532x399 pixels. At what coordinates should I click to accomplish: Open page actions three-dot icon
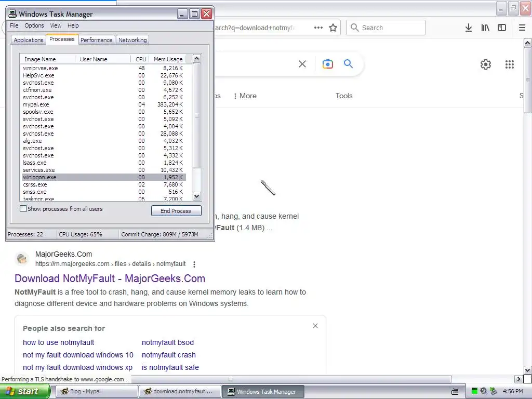(x=318, y=28)
